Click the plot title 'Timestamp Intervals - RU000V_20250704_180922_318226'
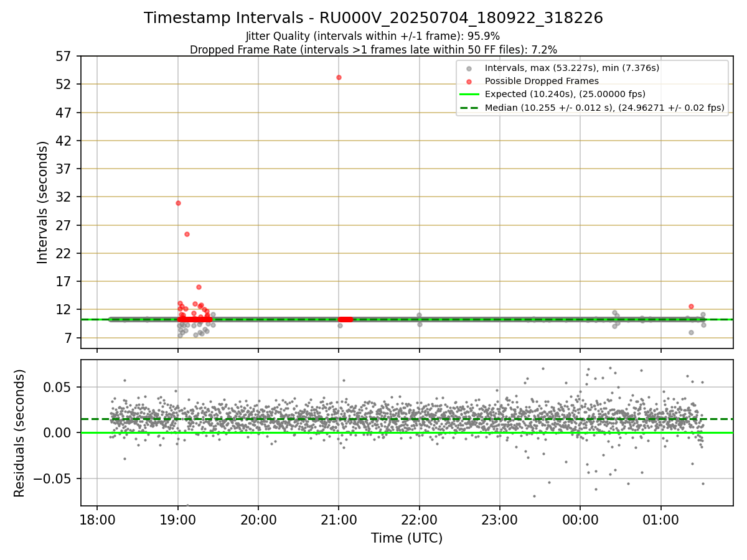Screen dimensions: 747x560 [374, 18]
